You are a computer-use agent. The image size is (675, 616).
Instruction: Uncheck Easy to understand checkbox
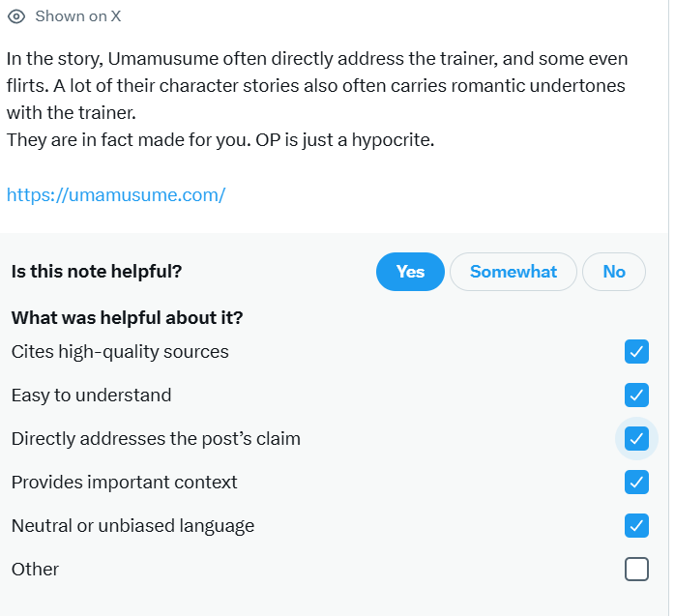point(636,396)
